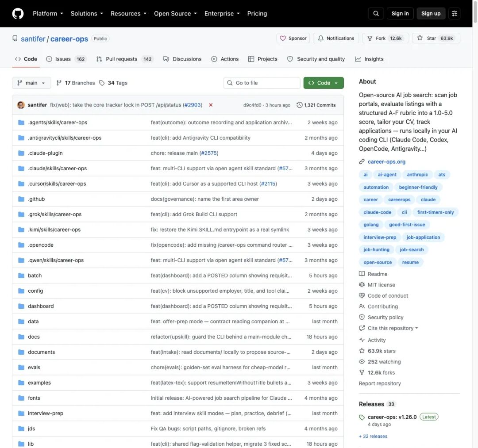Click the folder icon of .github row
Screen dimensions: 478x448
(x=21, y=199)
